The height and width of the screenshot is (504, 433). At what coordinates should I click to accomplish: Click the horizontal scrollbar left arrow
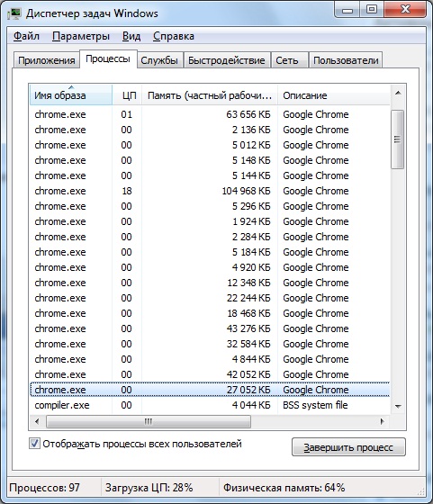tap(37, 421)
